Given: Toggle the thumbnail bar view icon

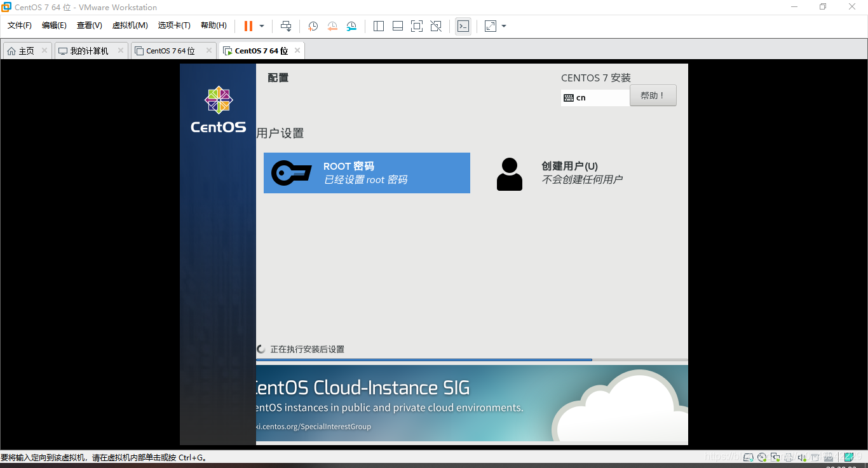Looking at the screenshot, I should (x=398, y=26).
